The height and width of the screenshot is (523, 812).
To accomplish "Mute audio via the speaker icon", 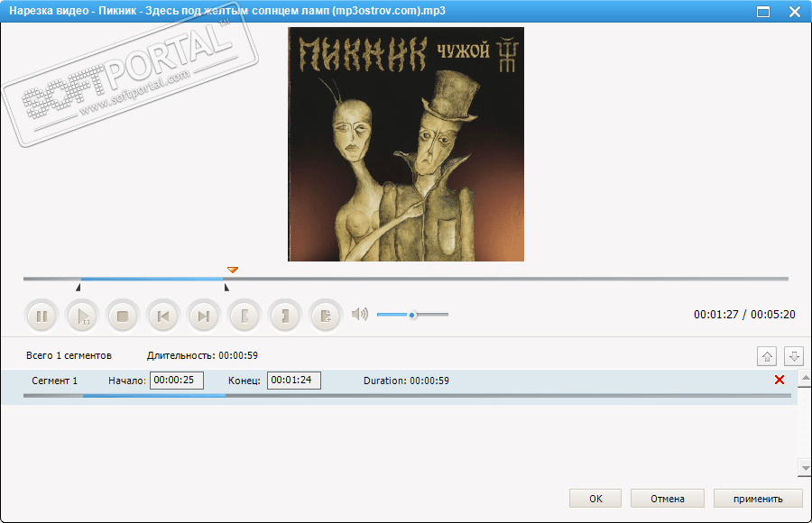I will pos(360,314).
